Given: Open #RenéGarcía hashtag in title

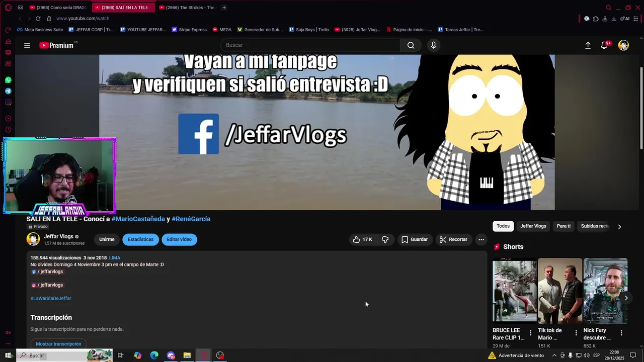Looking at the screenshot, I should 191,219.
